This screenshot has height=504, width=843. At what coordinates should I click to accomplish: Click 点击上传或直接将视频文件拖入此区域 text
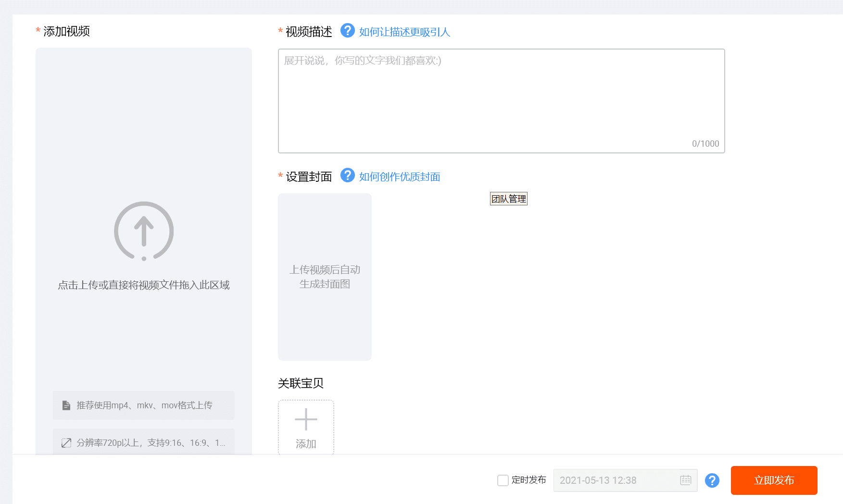[144, 285]
